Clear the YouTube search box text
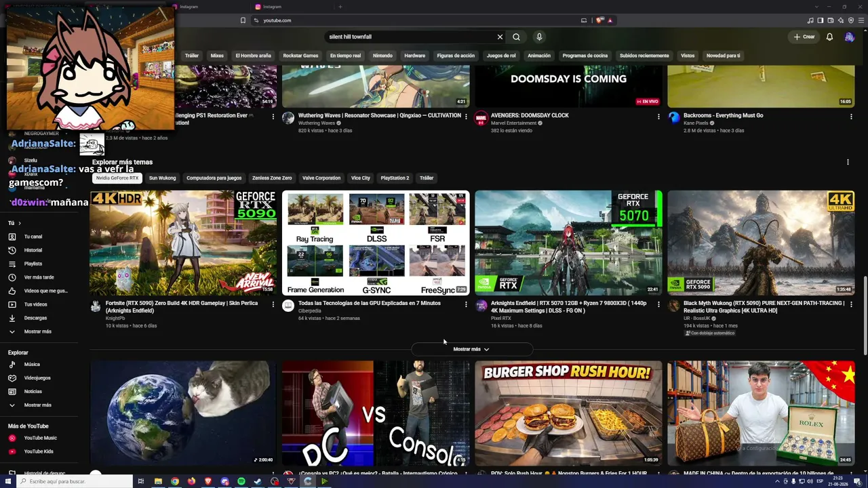 (500, 37)
